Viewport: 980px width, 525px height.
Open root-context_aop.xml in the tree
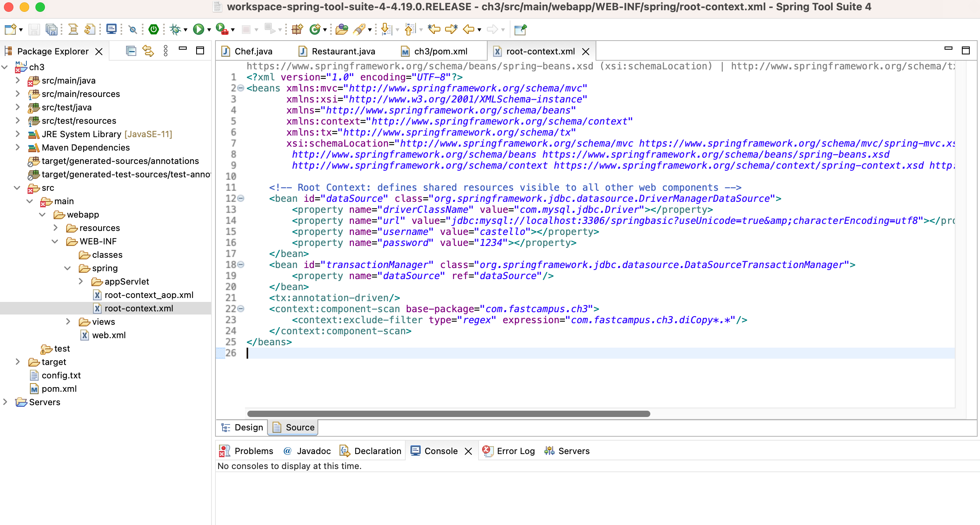(148, 295)
